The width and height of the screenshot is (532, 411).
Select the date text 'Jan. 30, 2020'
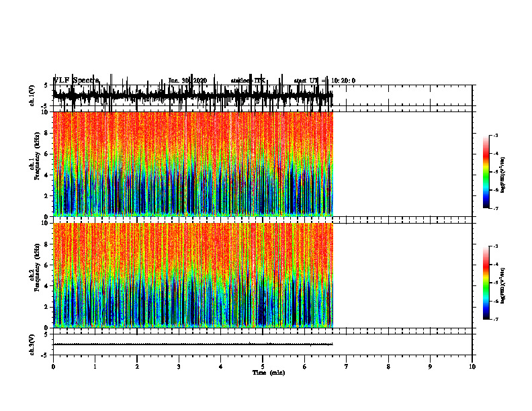pyautogui.click(x=187, y=81)
